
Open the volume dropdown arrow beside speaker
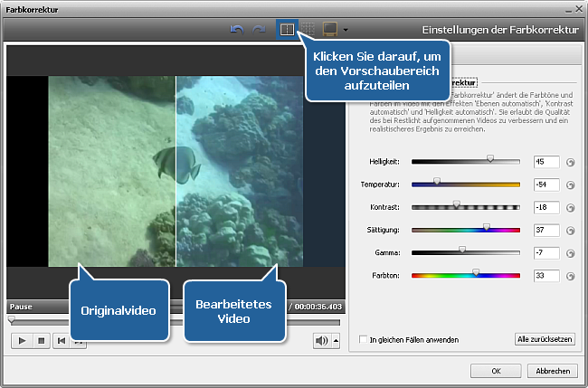(337, 341)
